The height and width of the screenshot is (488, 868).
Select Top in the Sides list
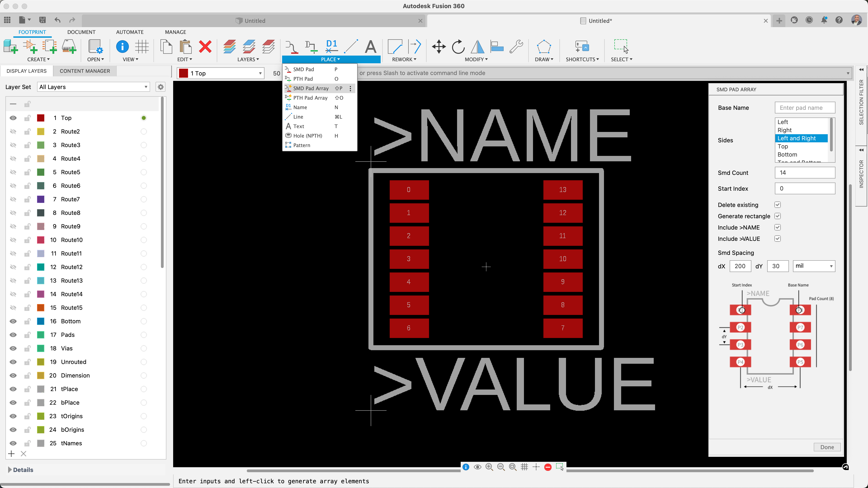801,146
